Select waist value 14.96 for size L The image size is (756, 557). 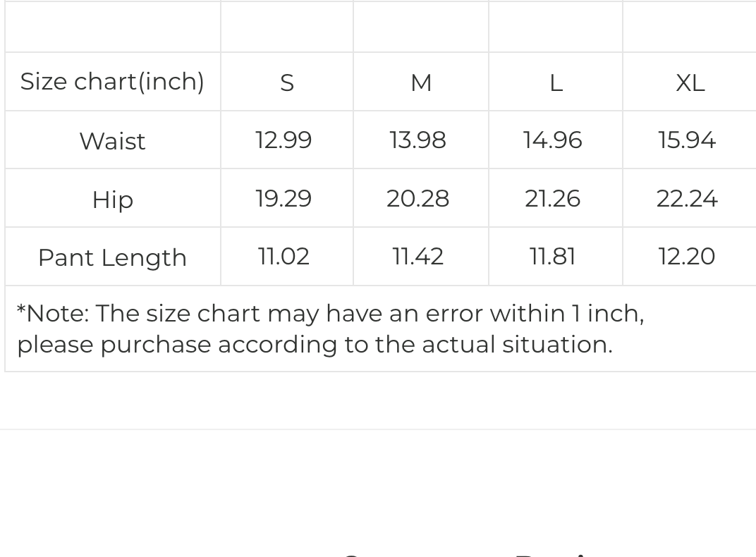point(552,140)
